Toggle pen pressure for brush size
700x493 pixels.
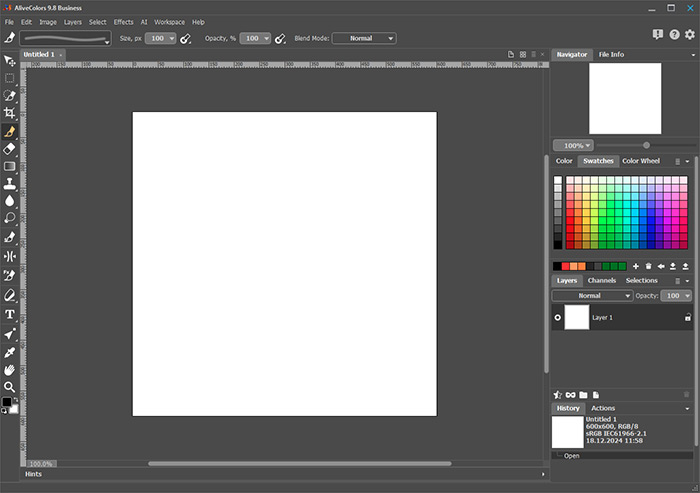[x=185, y=39]
